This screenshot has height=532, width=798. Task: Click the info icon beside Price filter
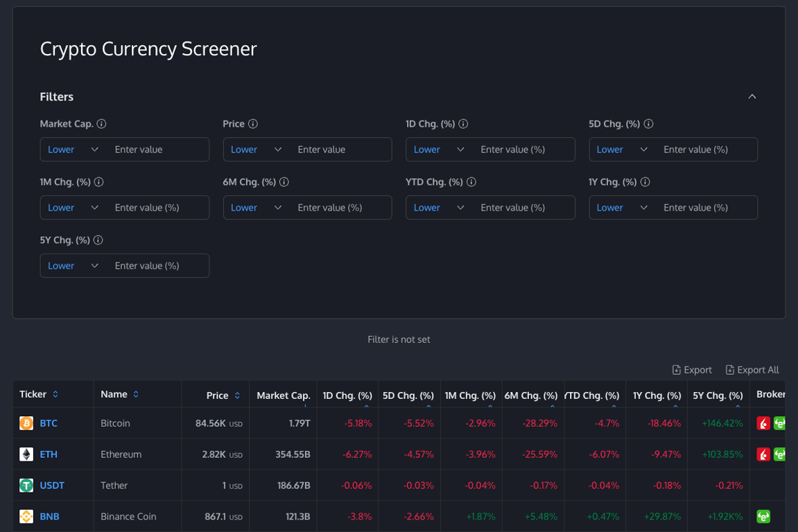pos(253,124)
